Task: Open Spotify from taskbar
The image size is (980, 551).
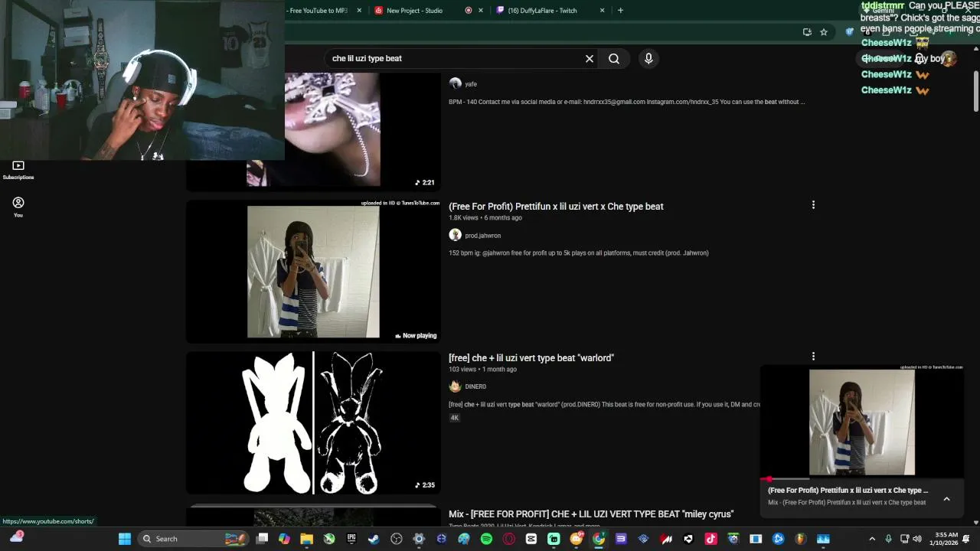Action: (486, 539)
